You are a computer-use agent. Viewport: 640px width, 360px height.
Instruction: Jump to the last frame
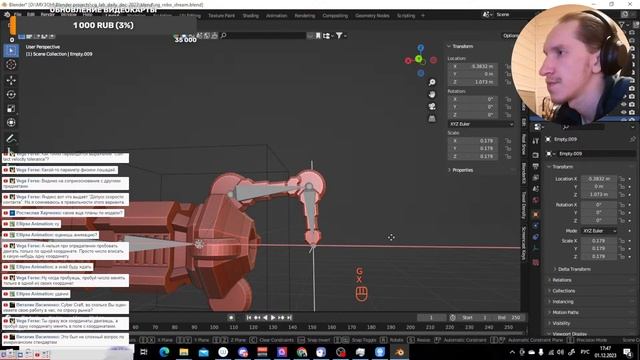pyautogui.click(x=289, y=318)
